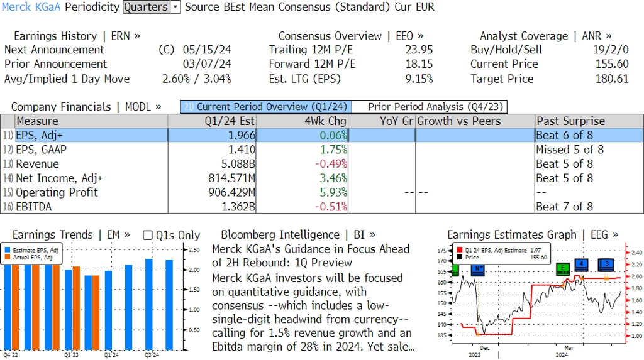644x360 pixels.
Task: Click the blue marker labeled 3
Action: (607, 265)
